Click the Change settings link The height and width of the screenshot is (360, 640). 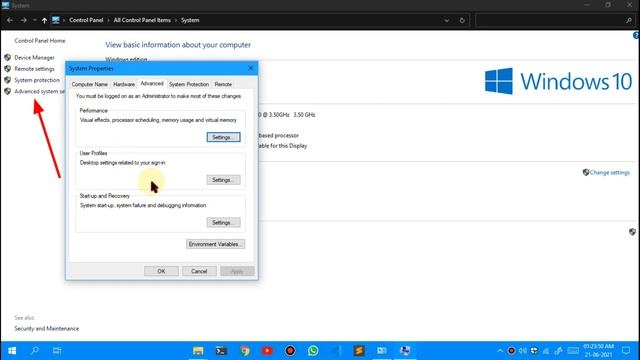609,172
